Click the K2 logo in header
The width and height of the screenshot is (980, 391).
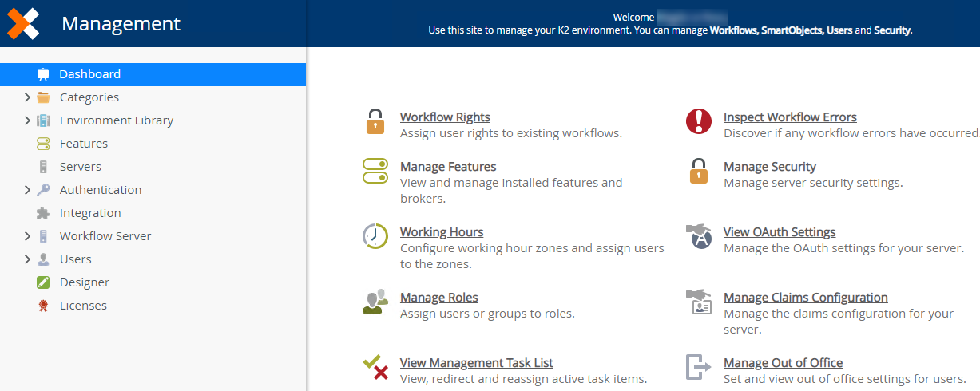click(23, 24)
